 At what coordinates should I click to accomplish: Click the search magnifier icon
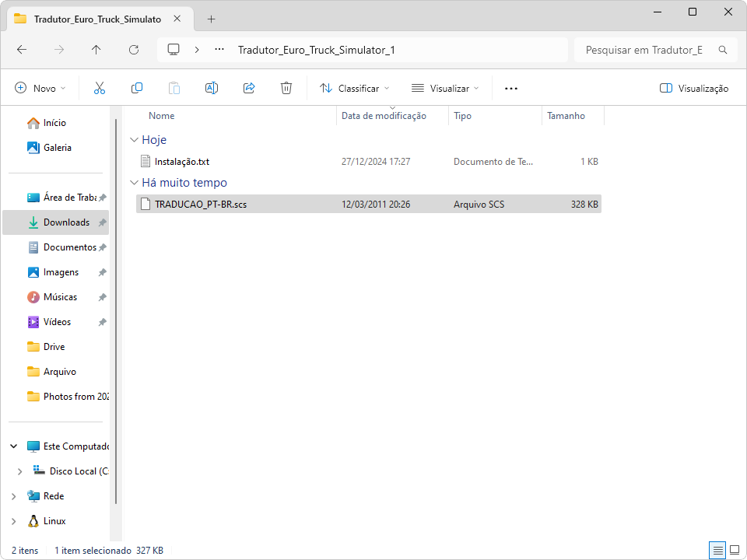point(723,50)
